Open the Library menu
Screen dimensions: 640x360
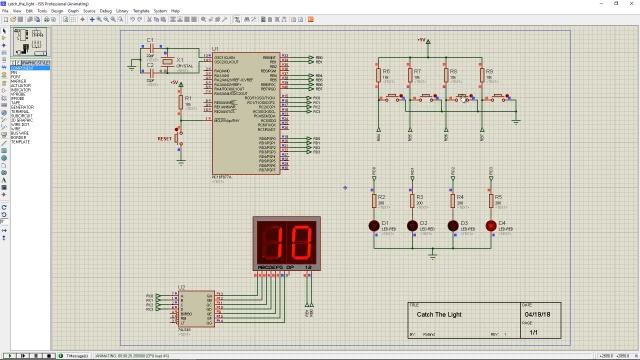point(122,11)
